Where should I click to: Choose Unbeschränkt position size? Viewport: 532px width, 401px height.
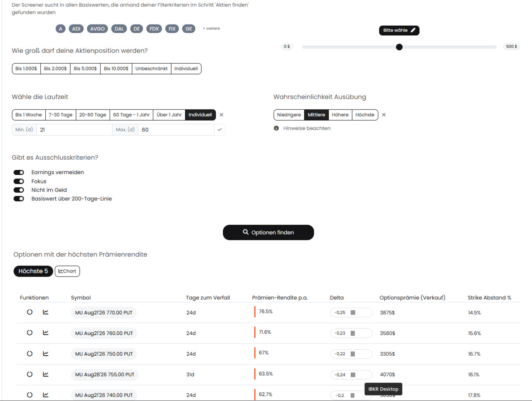(151, 69)
